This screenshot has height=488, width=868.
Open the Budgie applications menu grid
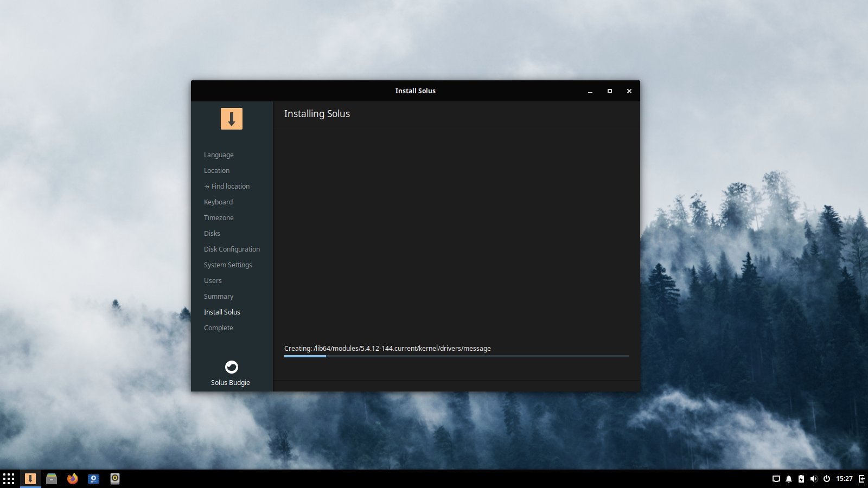coord(9,479)
